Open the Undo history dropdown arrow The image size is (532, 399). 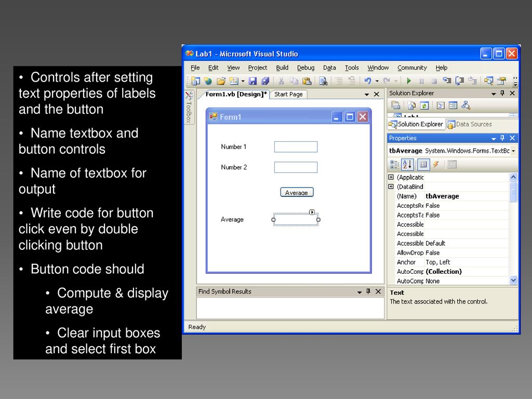[x=377, y=81]
